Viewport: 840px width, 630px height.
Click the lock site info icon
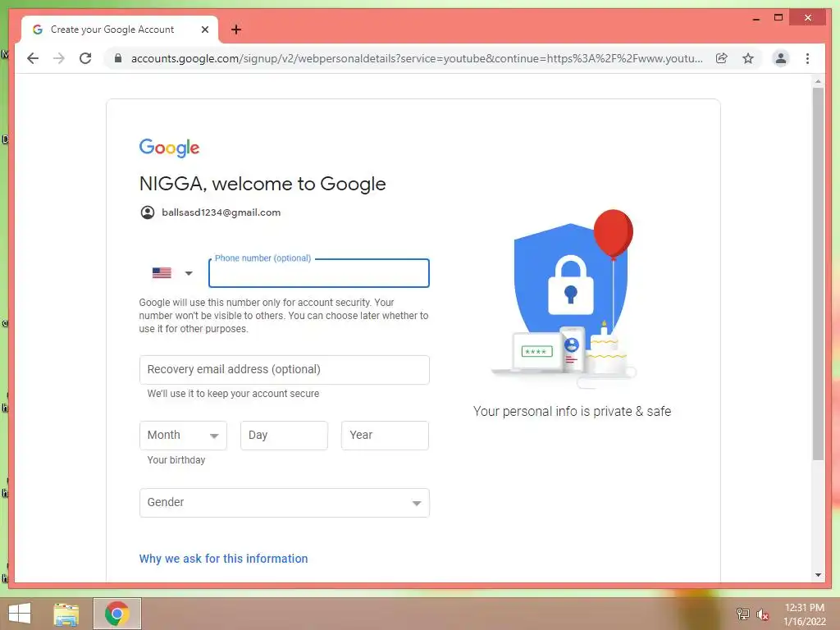click(118, 58)
